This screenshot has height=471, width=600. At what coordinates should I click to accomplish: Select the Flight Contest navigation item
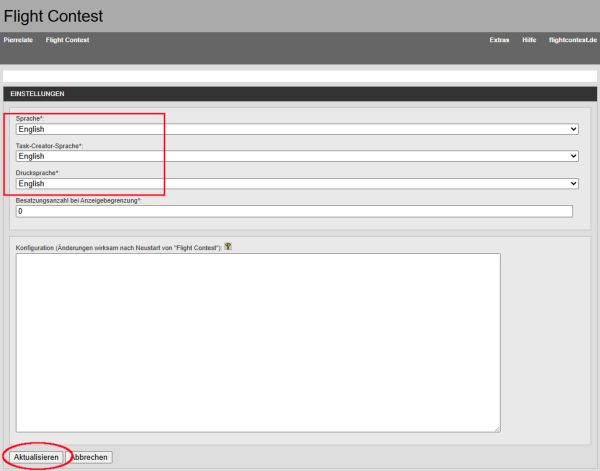click(x=67, y=40)
